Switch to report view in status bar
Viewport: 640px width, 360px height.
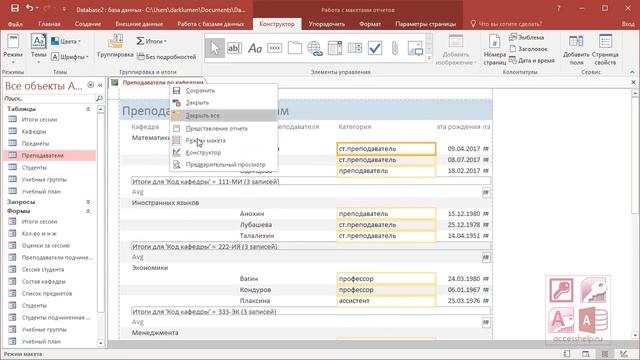point(567,354)
